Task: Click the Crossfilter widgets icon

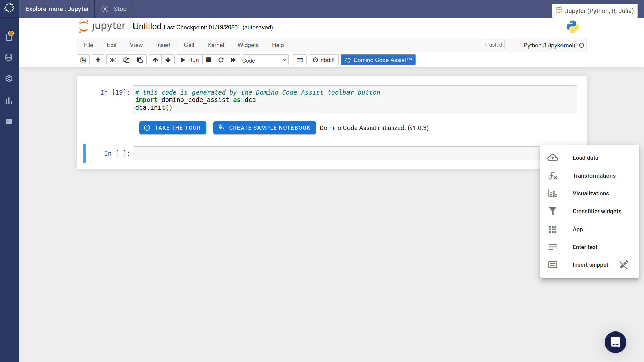Action: 553,211
